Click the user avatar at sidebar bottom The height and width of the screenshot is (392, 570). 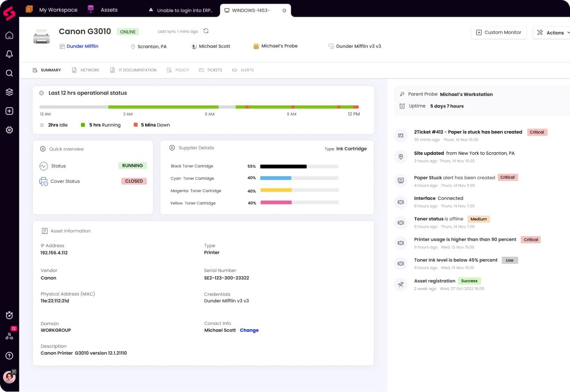click(9, 377)
